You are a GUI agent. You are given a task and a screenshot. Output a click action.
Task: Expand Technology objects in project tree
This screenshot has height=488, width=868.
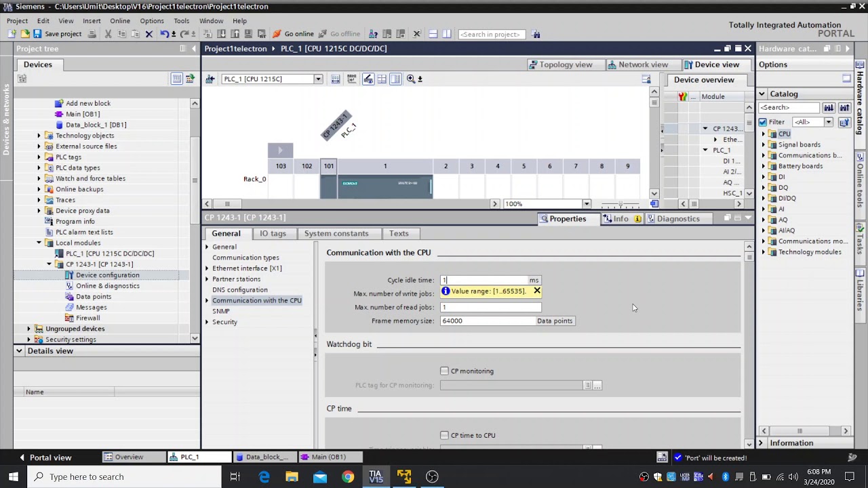39,136
